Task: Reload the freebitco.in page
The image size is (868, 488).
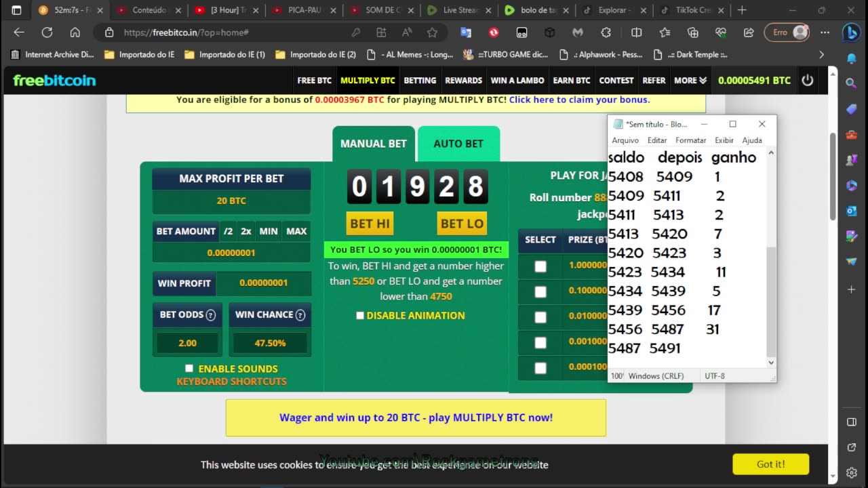Action: (47, 33)
